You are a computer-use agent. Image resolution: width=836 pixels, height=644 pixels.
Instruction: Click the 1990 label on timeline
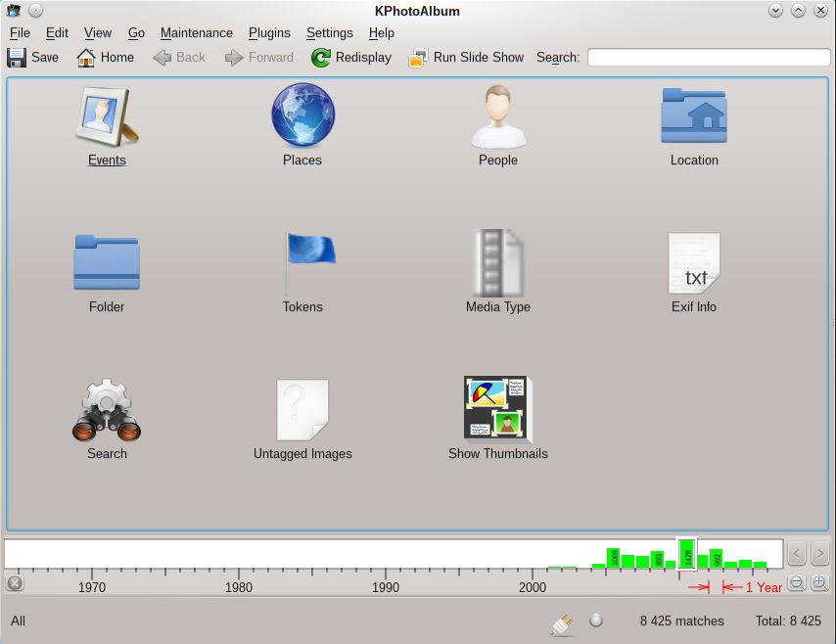(x=386, y=587)
